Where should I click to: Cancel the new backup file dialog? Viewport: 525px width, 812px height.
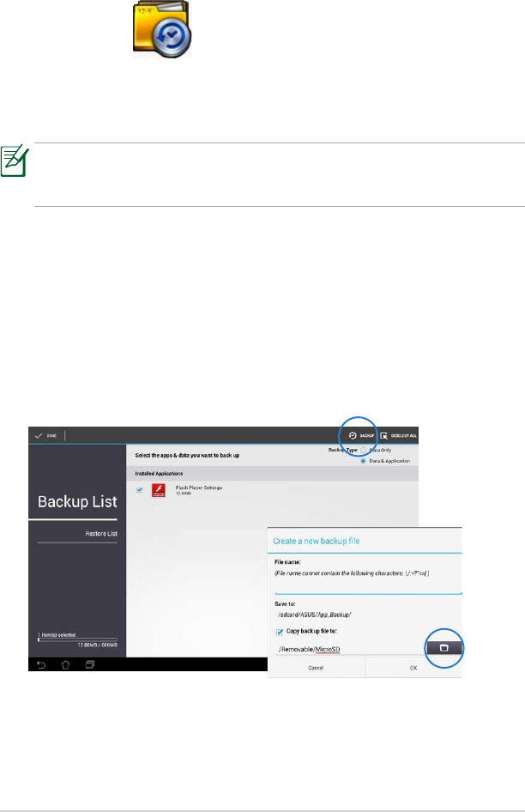click(x=316, y=668)
